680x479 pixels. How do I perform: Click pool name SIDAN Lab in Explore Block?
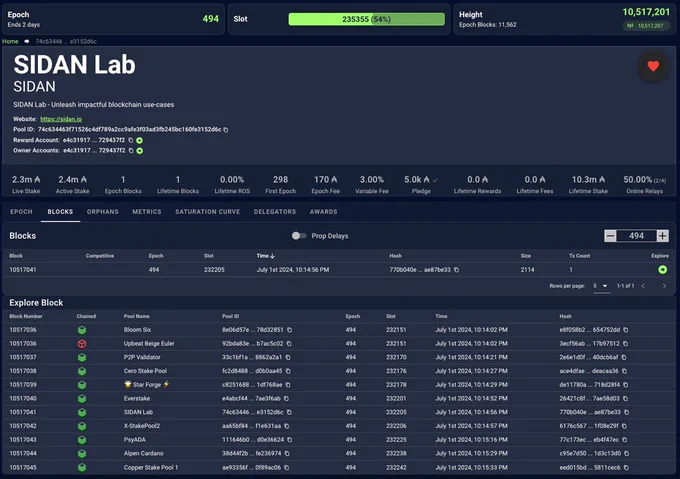point(138,412)
